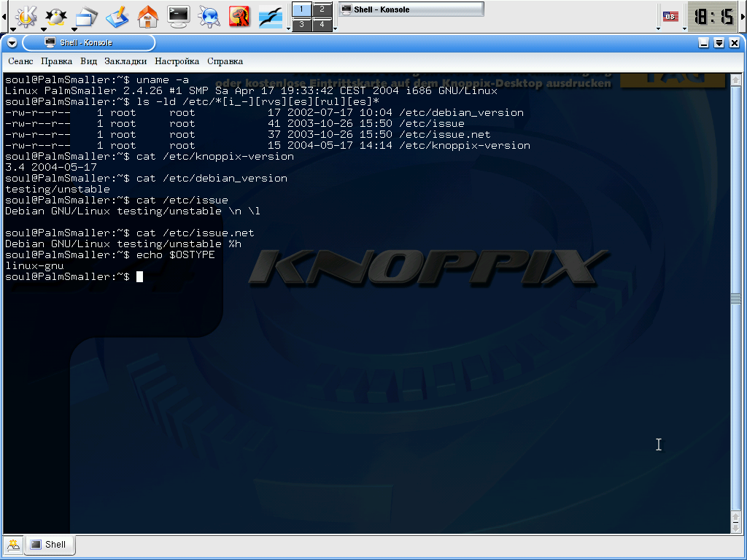Click the new session icon beside Shell tab
The height and width of the screenshot is (560, 747).
tap(13, 545)
